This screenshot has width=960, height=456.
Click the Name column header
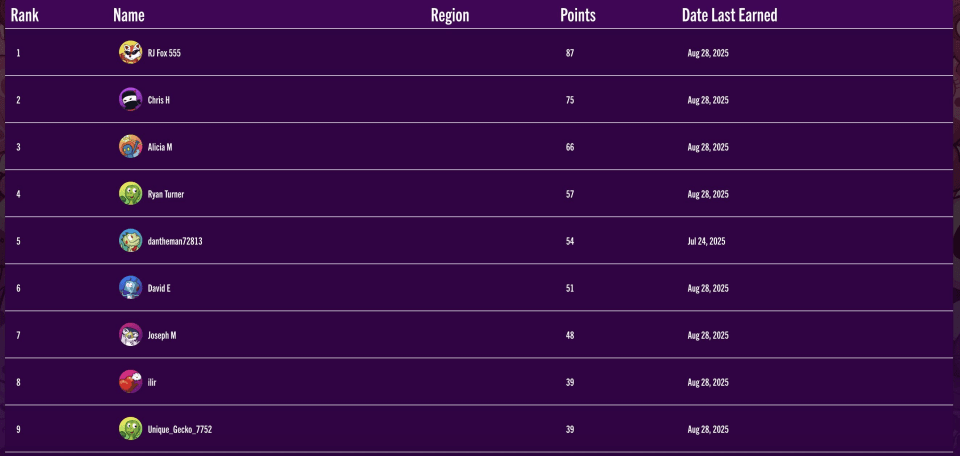[x=129, y=15]
